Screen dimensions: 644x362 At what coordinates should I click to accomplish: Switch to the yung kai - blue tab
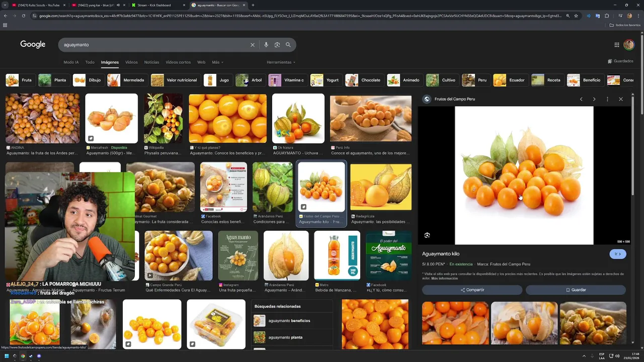tap(97, 5)
